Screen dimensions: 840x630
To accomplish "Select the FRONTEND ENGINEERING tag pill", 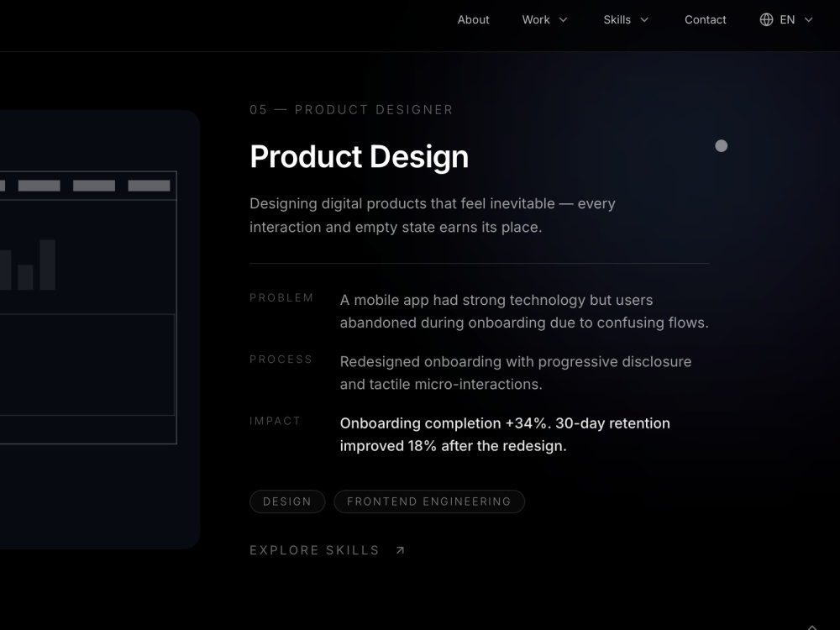I will (x=429, y=501).
